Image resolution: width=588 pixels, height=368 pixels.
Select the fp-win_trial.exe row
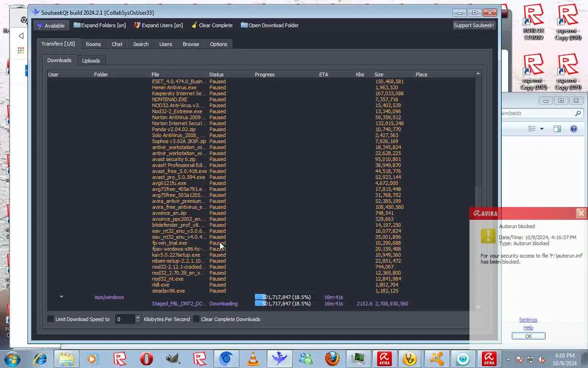(x=261, y=243)
